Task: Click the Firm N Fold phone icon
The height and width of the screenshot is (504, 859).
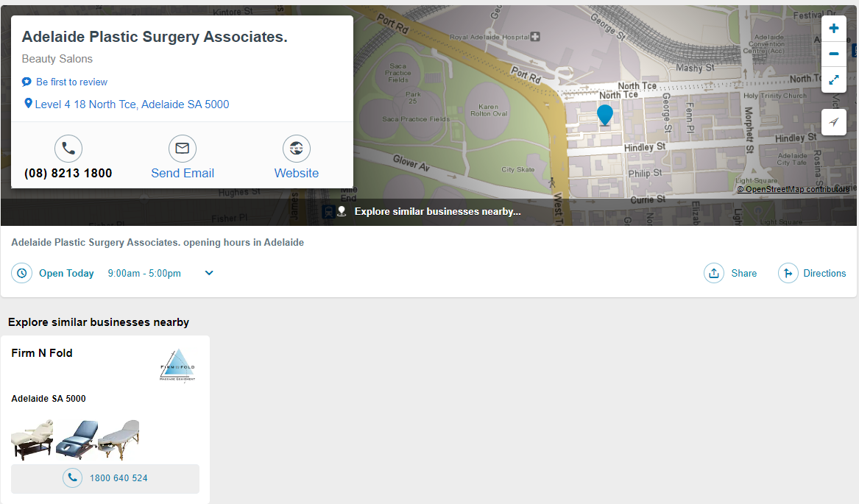Action: pyautogui.click(x=72, y=478)
